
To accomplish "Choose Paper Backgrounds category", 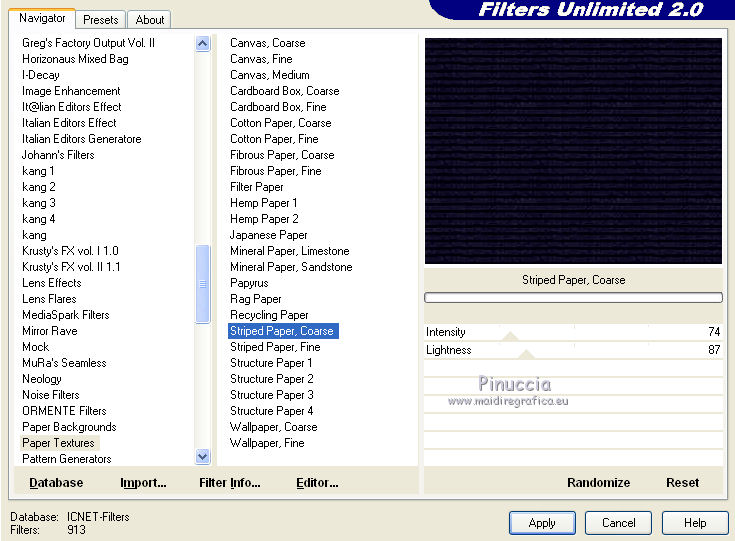I will (x=69, y=427).
